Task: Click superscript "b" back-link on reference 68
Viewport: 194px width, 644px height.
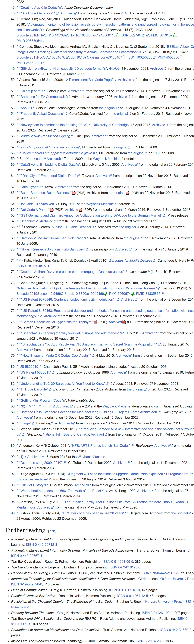Action: pyautogui.click(x=22, y=226)
